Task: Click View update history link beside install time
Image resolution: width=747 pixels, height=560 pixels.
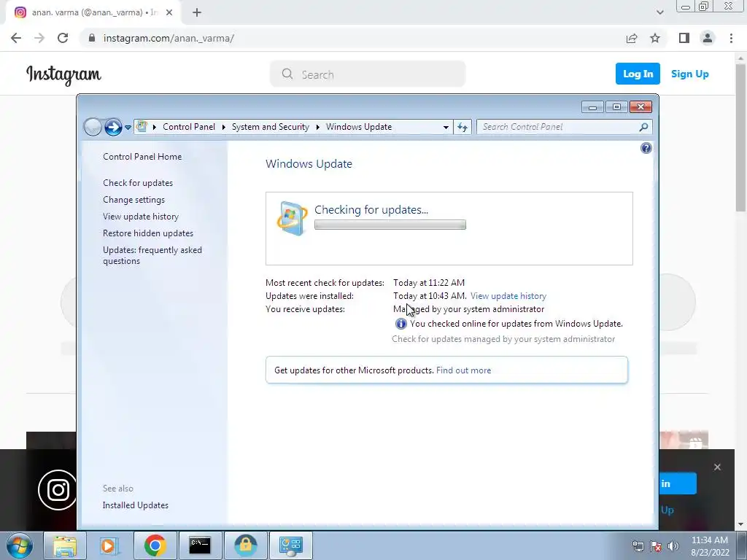Action: 508,296
